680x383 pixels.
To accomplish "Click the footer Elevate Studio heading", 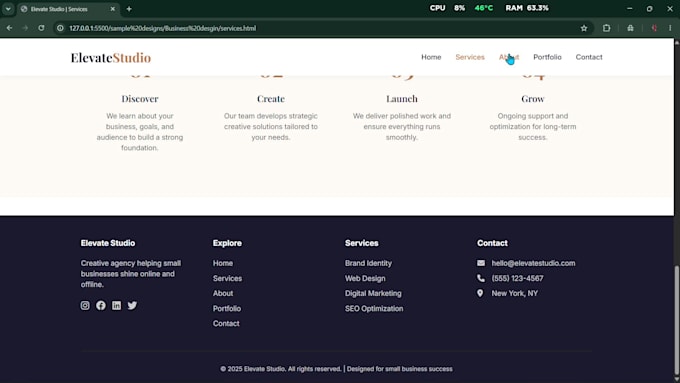I will pos(108,243).
